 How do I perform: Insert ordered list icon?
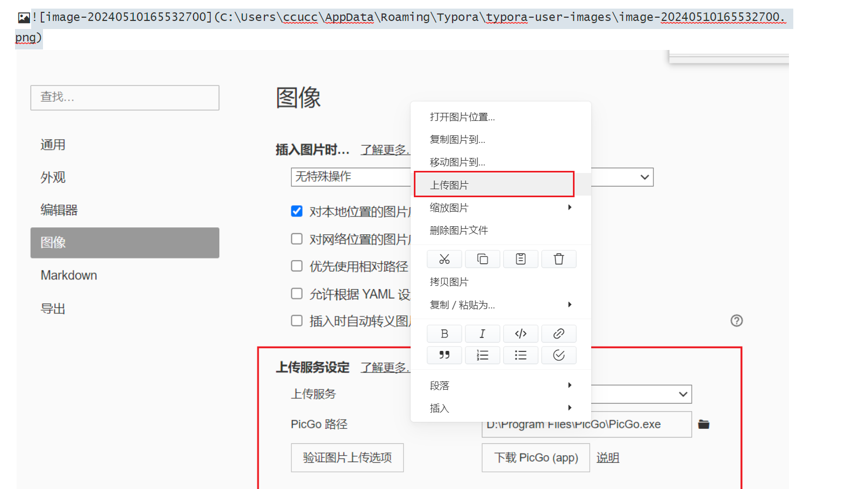click(x=483, y=355)
